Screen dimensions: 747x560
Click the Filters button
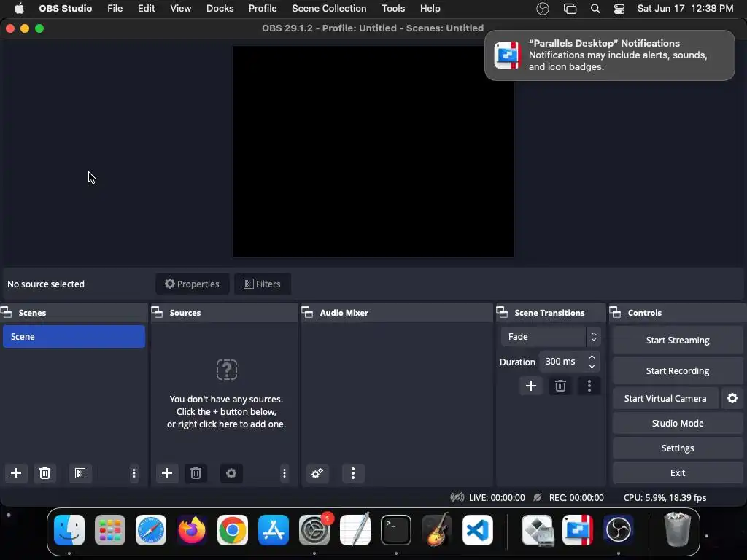point(263,284)
